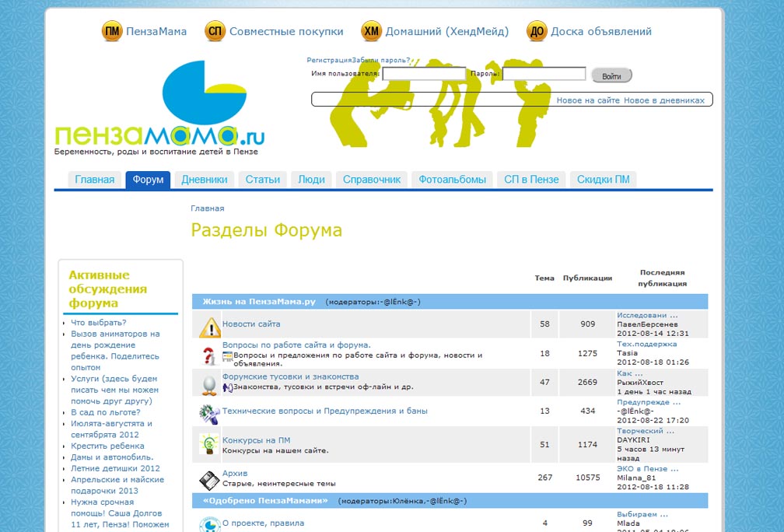This screenshot has width=784, height=532.
Task: Click question mark icon beside Вопросы по работе сайта
Action: [209, 356]
